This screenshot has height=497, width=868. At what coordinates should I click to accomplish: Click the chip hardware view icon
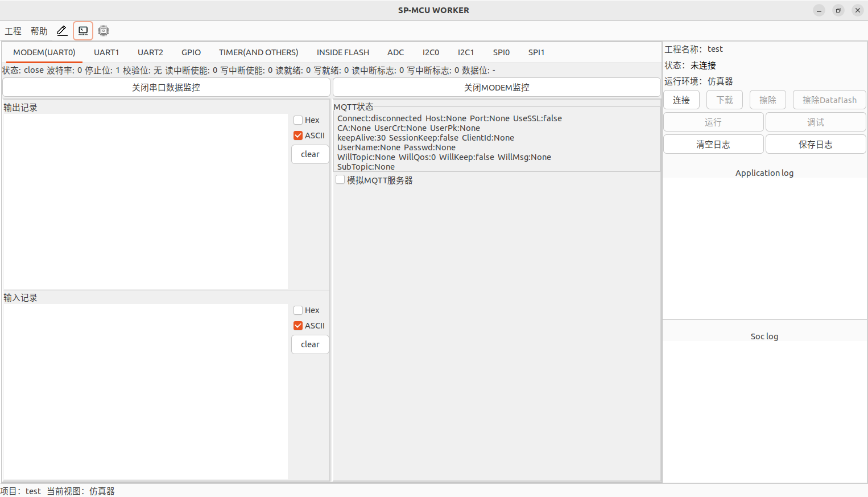pos(104,31)
